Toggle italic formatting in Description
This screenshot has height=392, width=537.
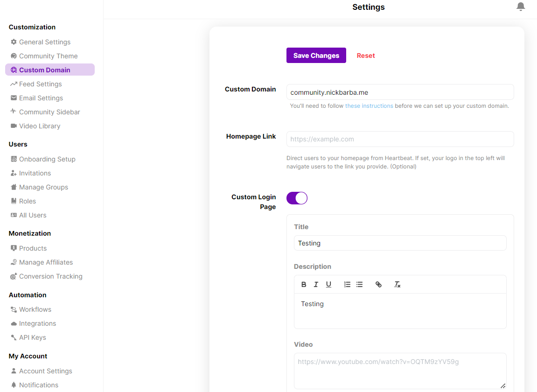point(316,284)
